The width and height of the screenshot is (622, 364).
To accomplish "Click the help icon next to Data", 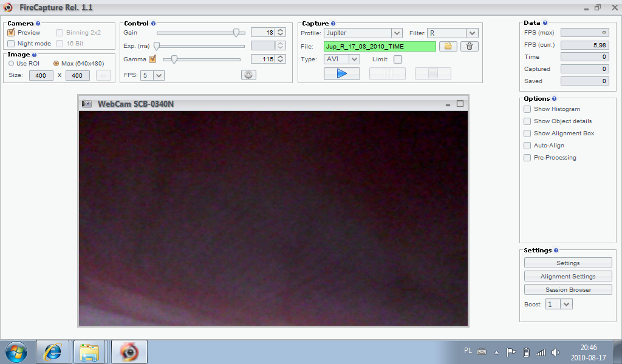I will pyautogui.click(x=545, y=23).
